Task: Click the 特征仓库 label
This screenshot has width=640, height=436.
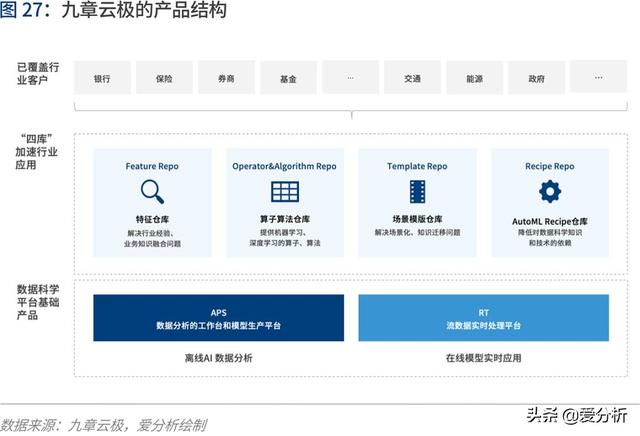Action: point(152,219)
